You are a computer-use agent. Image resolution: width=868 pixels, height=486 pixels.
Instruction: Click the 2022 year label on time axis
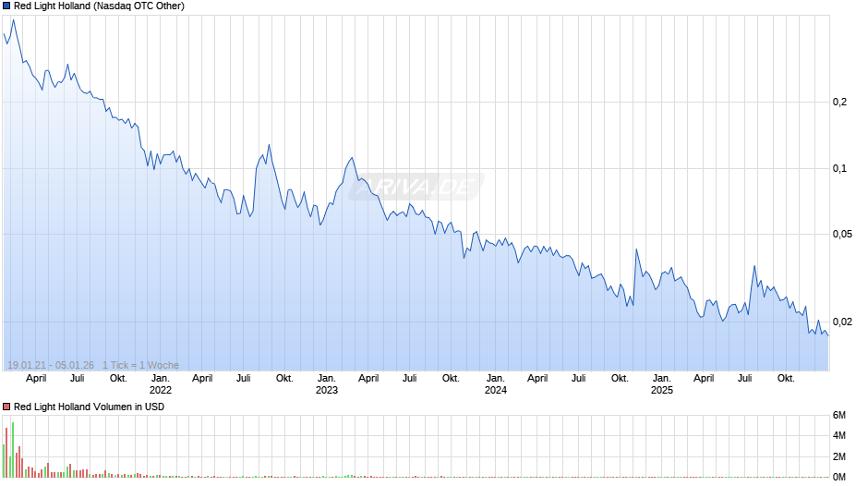161,390
